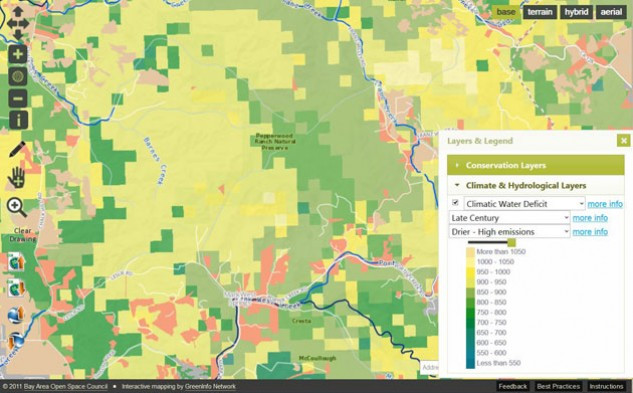Click the '650 - 700' legend label
Viewport: 633px width, 393px height.
491,332
